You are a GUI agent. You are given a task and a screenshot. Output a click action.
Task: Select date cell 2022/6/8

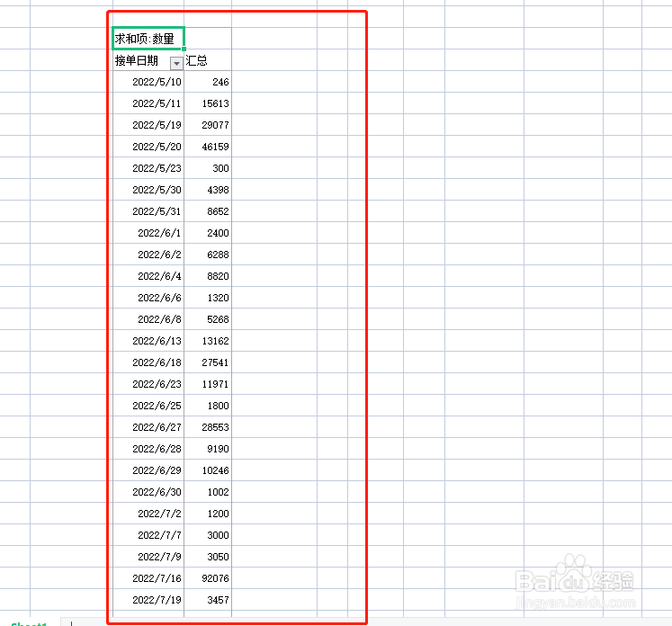[148, 319]
